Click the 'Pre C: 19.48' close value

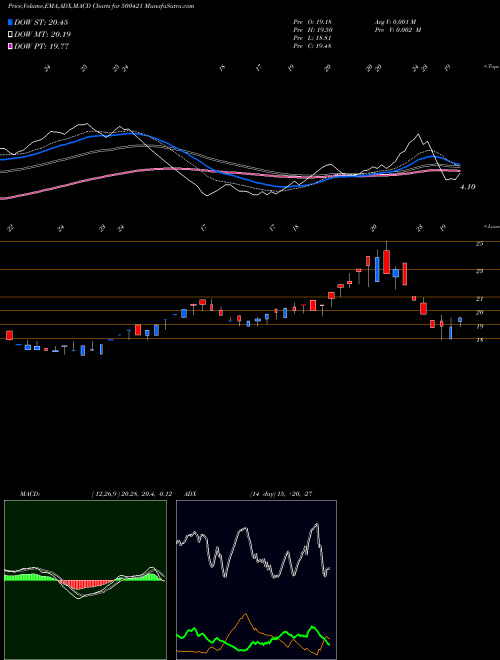[312, 46]
